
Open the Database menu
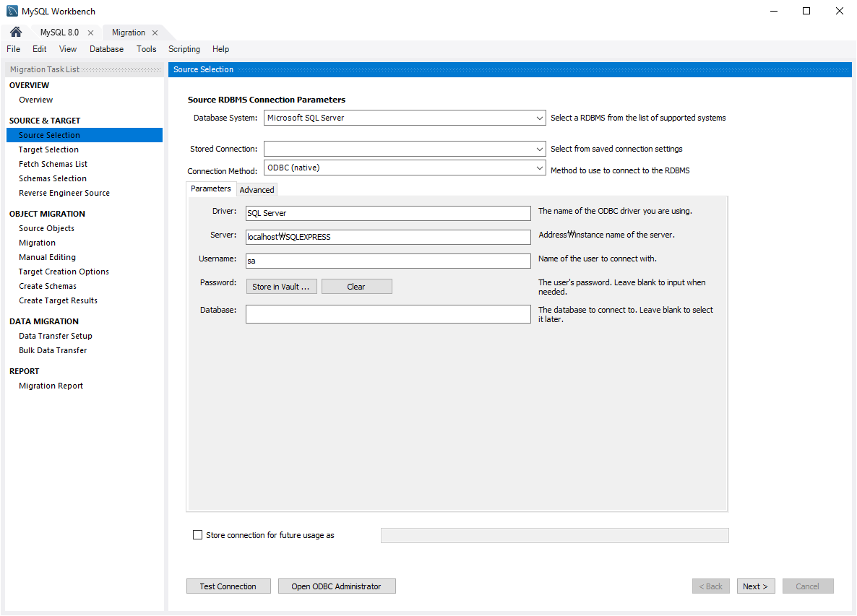click(106, 49)
